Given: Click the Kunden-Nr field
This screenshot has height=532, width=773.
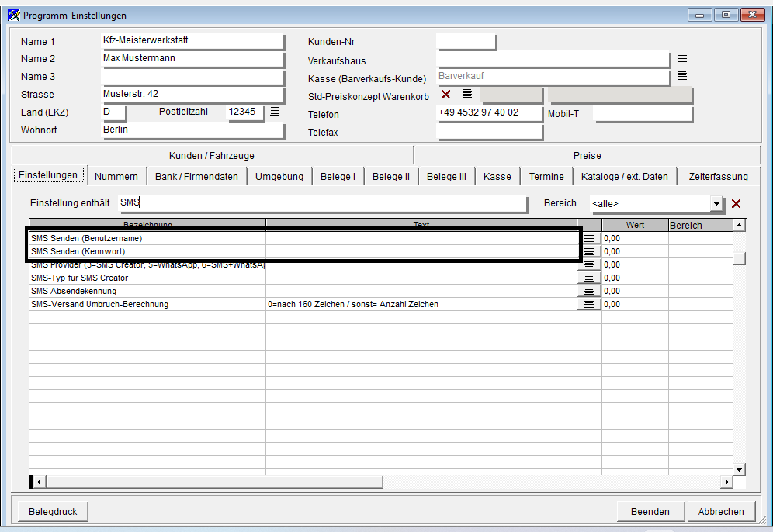Looking at the screenshot, I should (x=466, y=41).
